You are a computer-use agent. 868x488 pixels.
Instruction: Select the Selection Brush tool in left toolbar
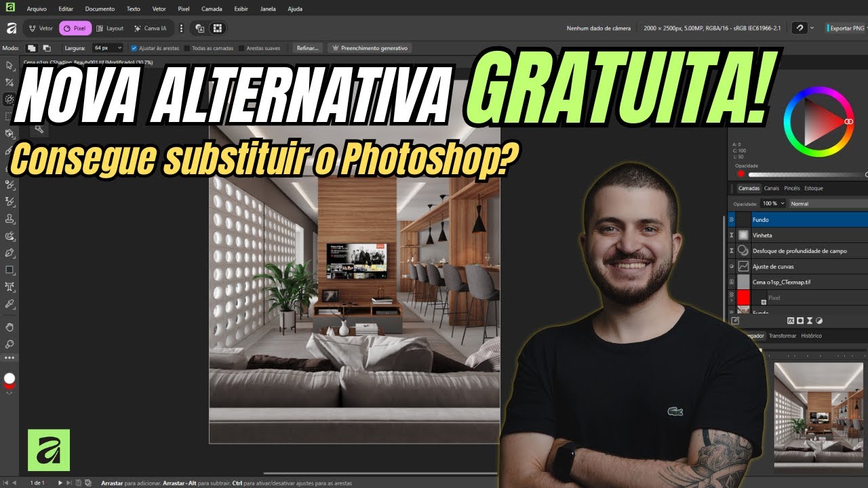(x=9, y=99)
